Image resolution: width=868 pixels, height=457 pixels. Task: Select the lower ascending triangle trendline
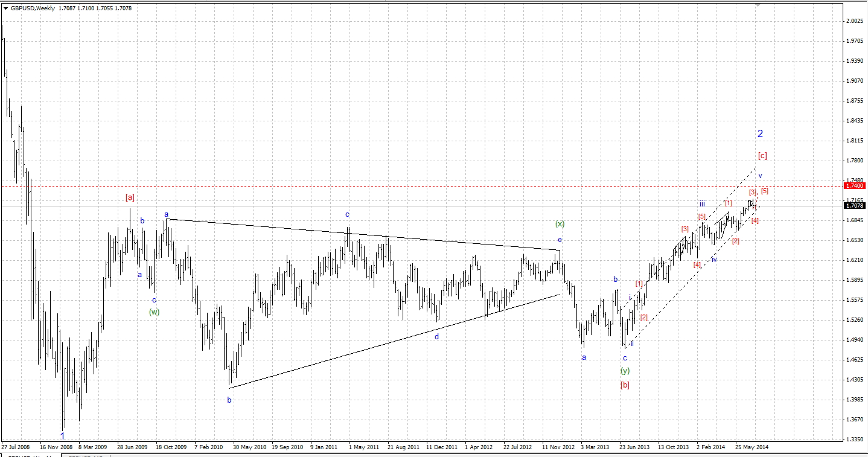[394, 341]
